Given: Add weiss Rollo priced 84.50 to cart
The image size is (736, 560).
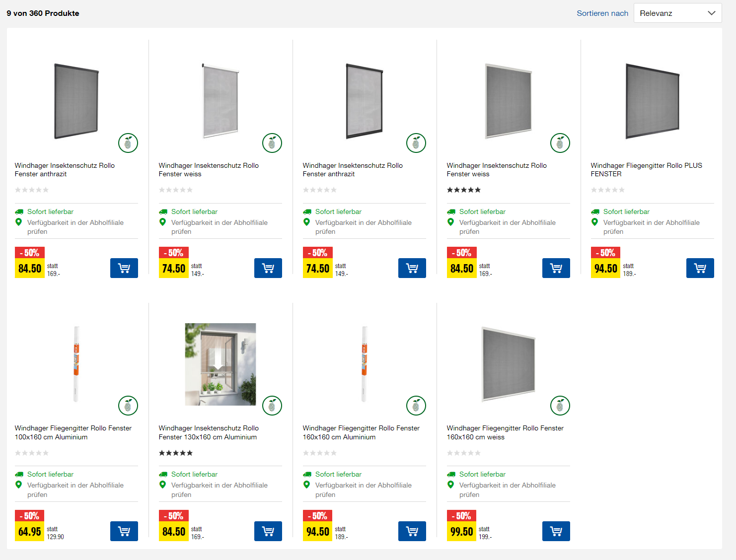Looking at the screenshot, I should pyautogui.click(x=556, y=268).
